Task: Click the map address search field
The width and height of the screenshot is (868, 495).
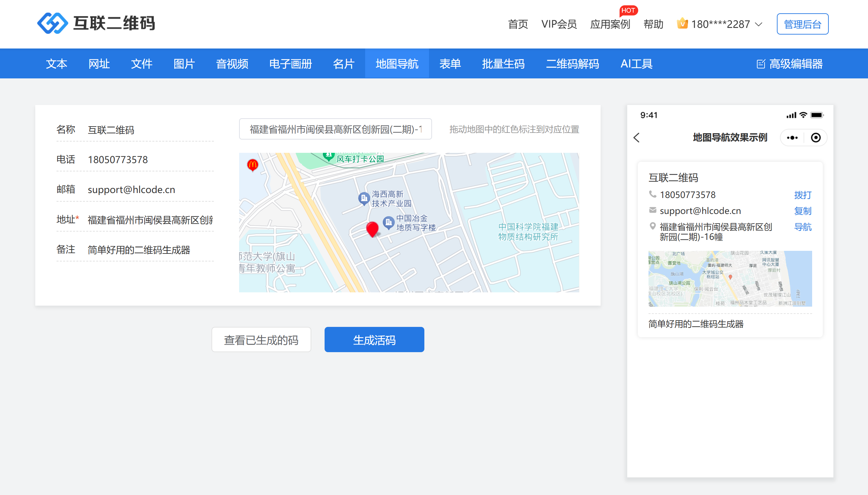Action: (335, 129)
